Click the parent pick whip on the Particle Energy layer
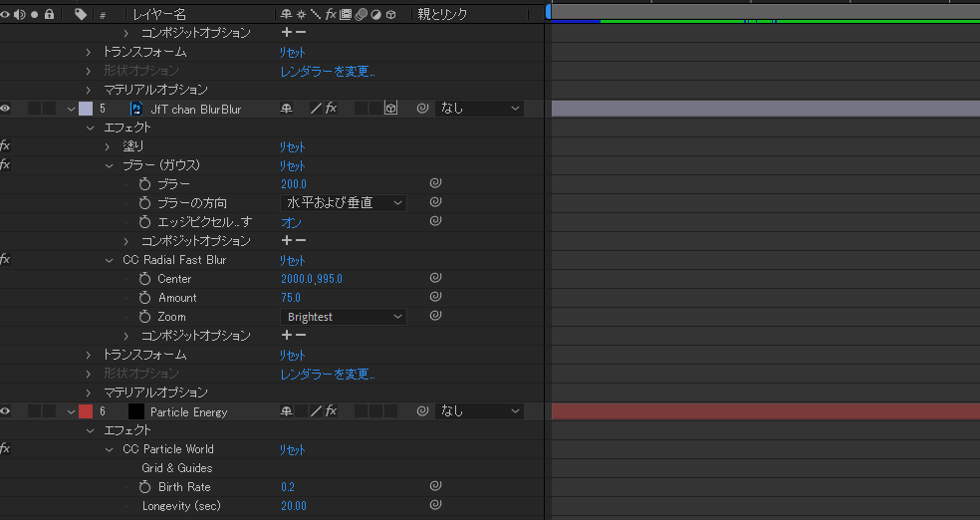Image resolution: width=980 pixels, height=520 pixels. (x=422, y=411)
